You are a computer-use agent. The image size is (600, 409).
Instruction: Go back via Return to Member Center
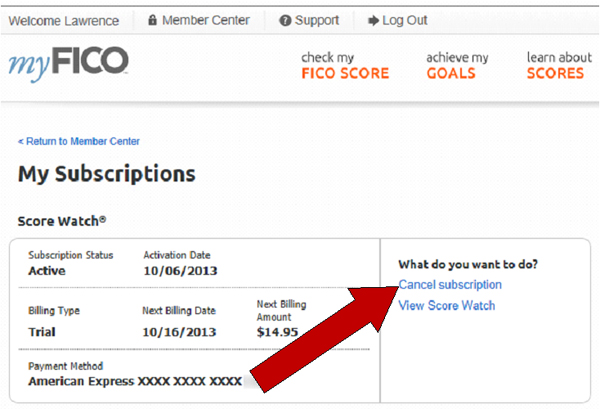click(x=79, y=141)
